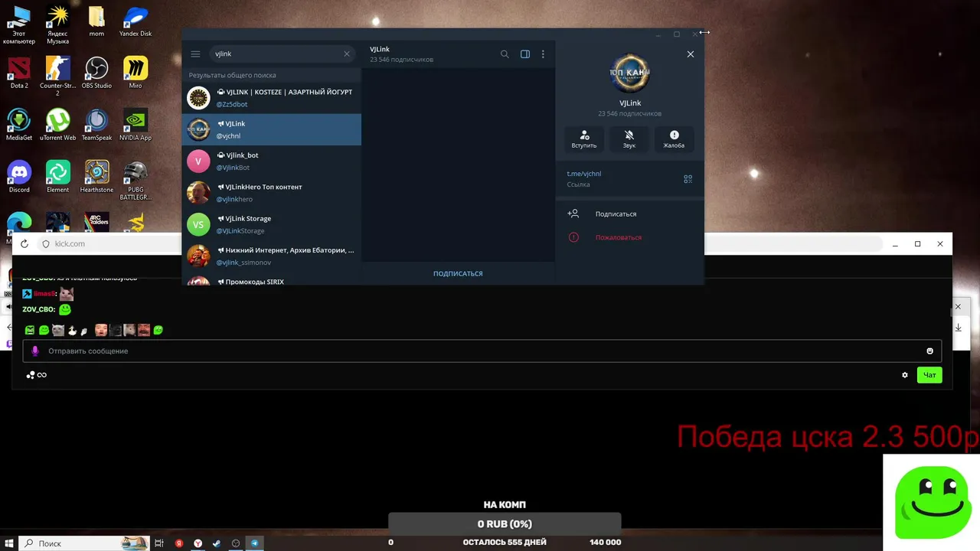Reload the kick.com browser page
This screenshot has height=551, width=980.
tap(24, 243)
